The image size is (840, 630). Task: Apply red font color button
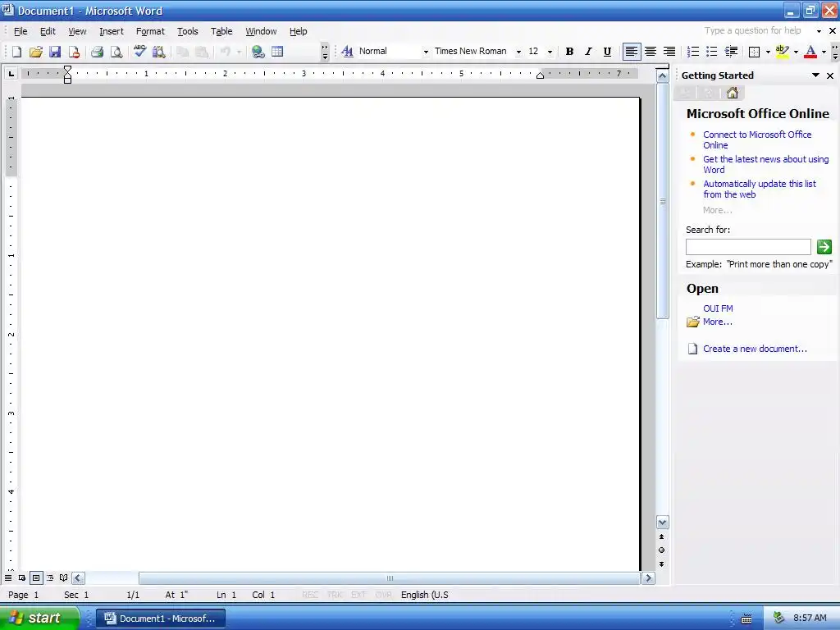810,52
